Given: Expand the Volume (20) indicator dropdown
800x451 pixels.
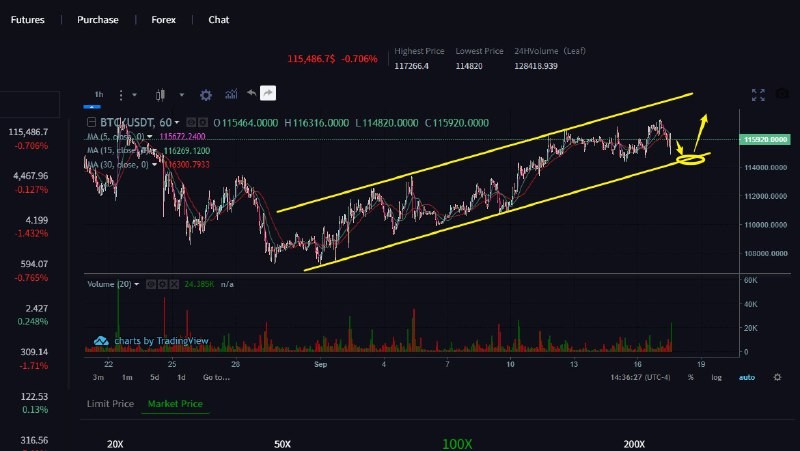Looking at the screenshot, I should 137,284.
